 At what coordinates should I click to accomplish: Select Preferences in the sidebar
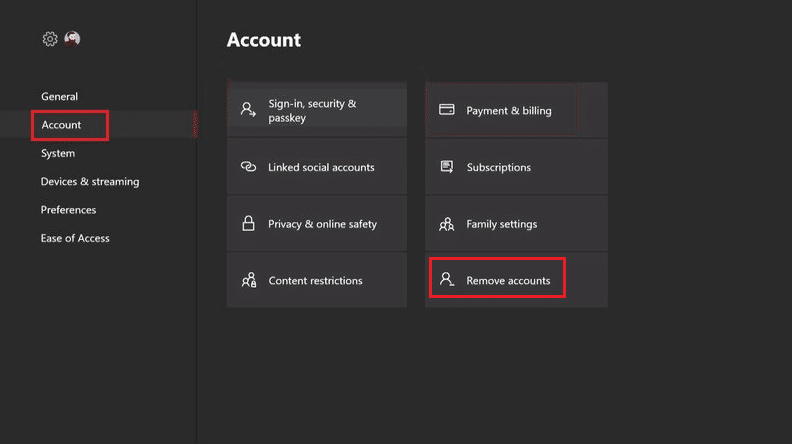[x=68, y=210]
